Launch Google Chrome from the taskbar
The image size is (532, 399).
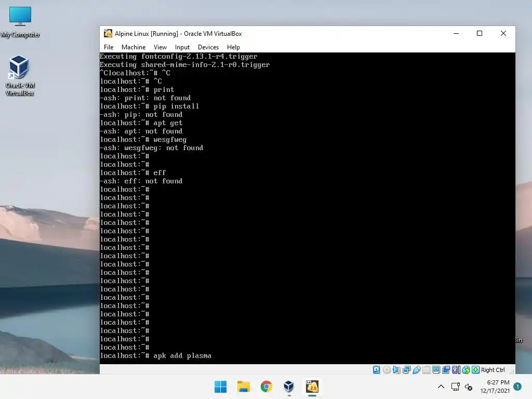click(267, 387)
